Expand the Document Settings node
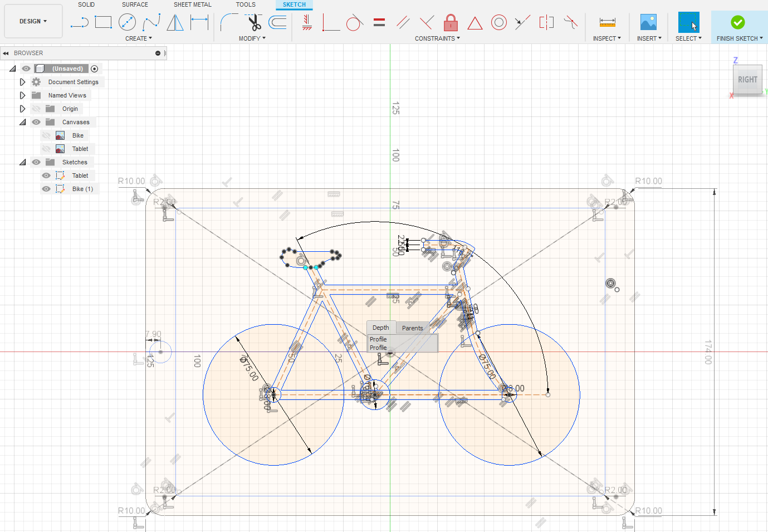 pyautogui.click(x=23, y=82)
